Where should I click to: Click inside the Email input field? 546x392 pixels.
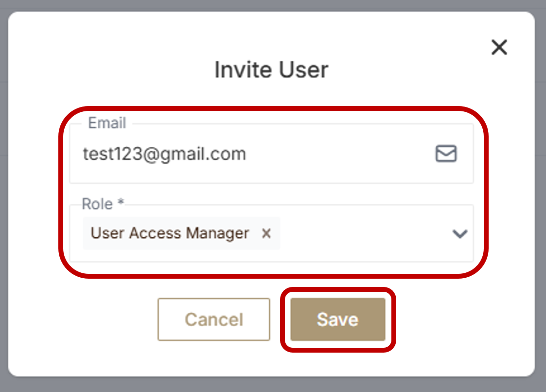click(x=219, y=154)
